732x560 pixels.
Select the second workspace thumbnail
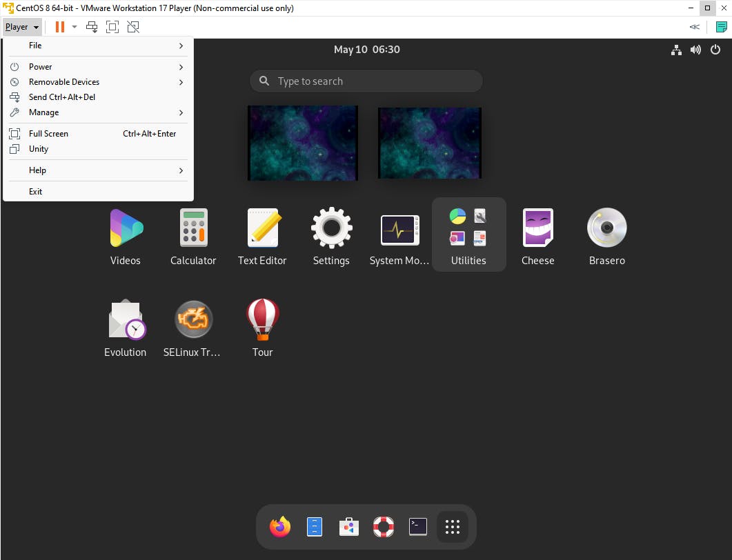click(x=430, y=143)
